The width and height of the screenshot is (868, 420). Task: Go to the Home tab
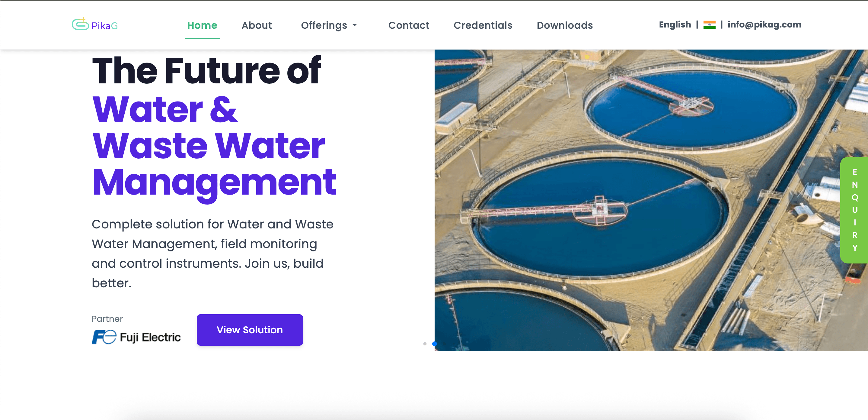click(x=202, y=25)
